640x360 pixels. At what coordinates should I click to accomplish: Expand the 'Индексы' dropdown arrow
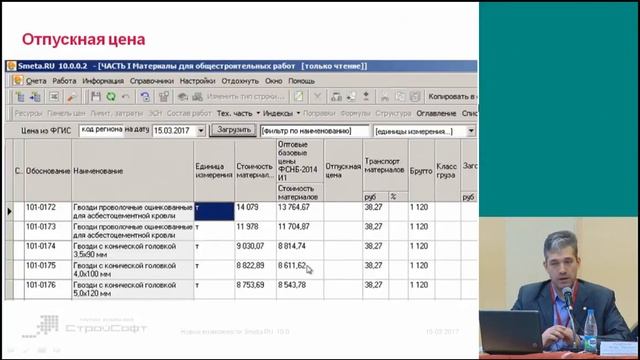[x=298, y=113]
